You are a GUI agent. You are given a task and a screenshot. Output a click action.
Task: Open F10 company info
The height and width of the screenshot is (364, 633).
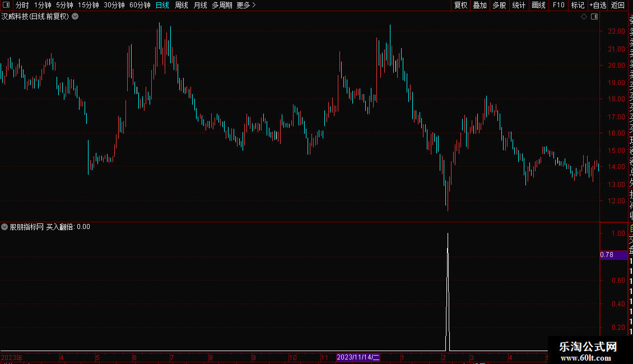pyautogui.click(x=558, y=5)
